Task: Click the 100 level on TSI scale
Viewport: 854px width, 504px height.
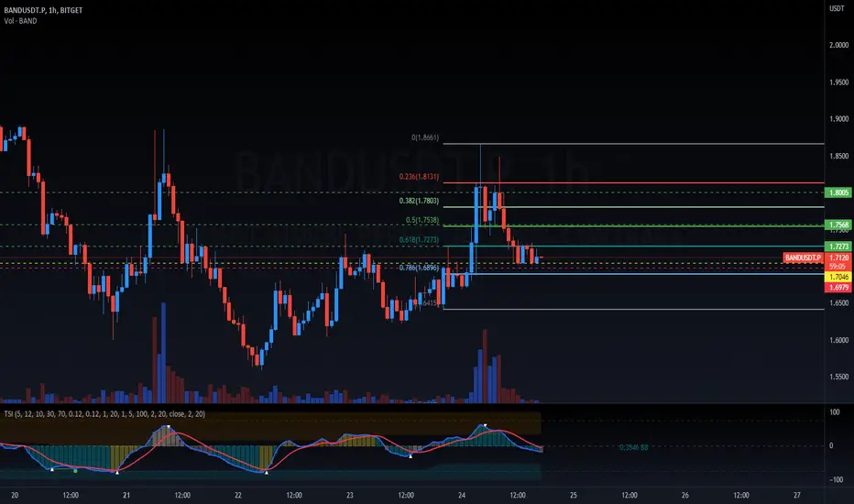Action: click(835, 412)
